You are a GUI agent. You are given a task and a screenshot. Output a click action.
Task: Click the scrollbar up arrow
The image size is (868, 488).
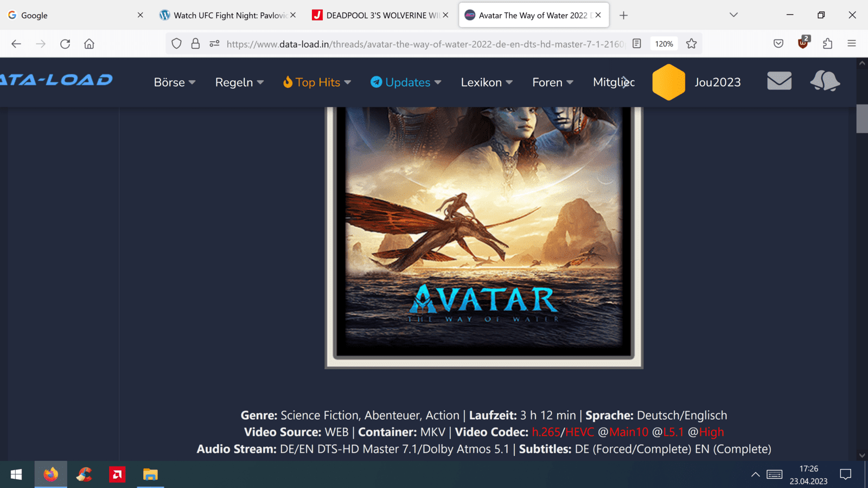[x=862, y=63]
